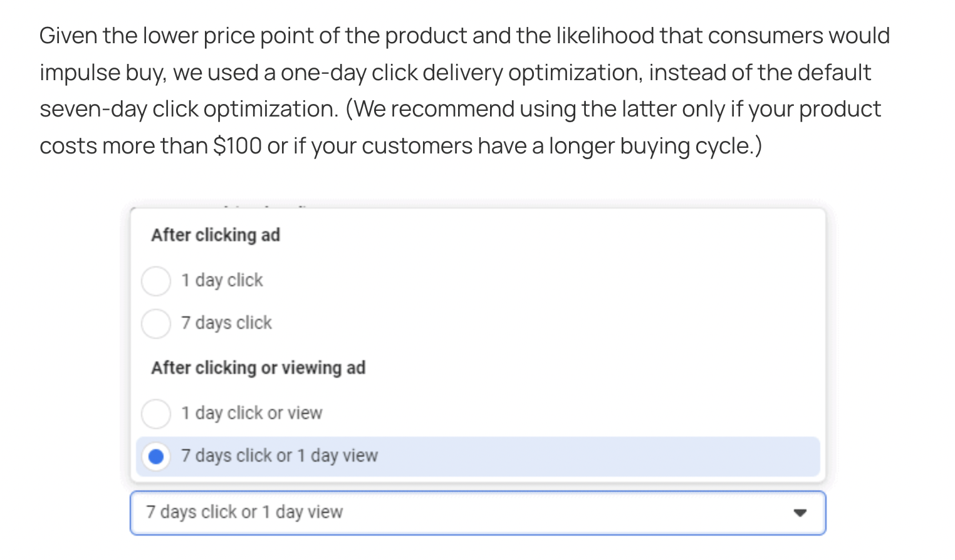955x560 pixels.
Task: Click 'seven-day click optimization' phrase
Action: (x=189, y=109)
